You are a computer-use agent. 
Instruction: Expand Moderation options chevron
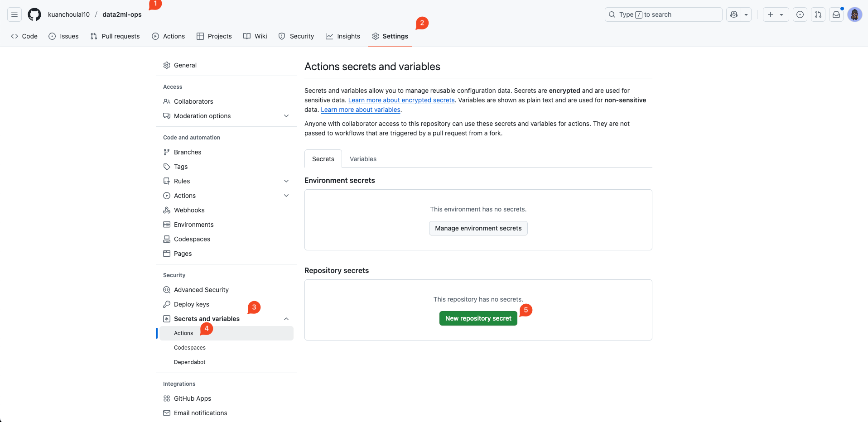click(286, 116)
